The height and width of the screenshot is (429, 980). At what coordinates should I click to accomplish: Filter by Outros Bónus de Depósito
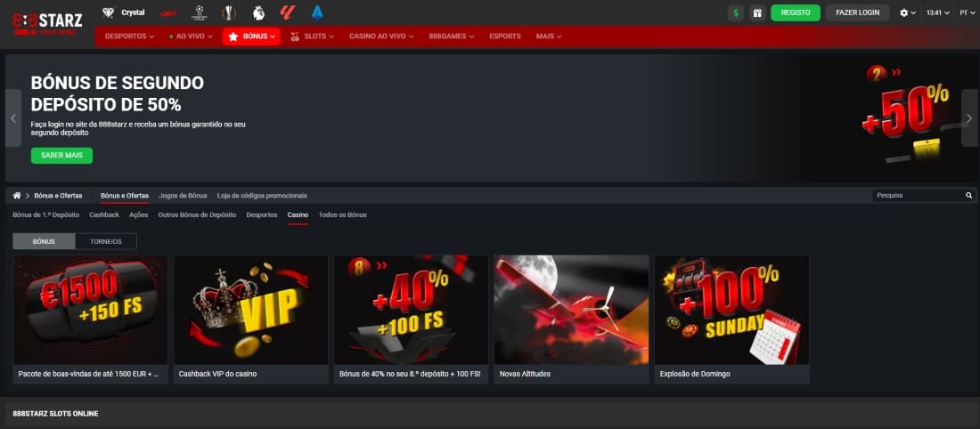pyautogui.click(x=197, y=214)
